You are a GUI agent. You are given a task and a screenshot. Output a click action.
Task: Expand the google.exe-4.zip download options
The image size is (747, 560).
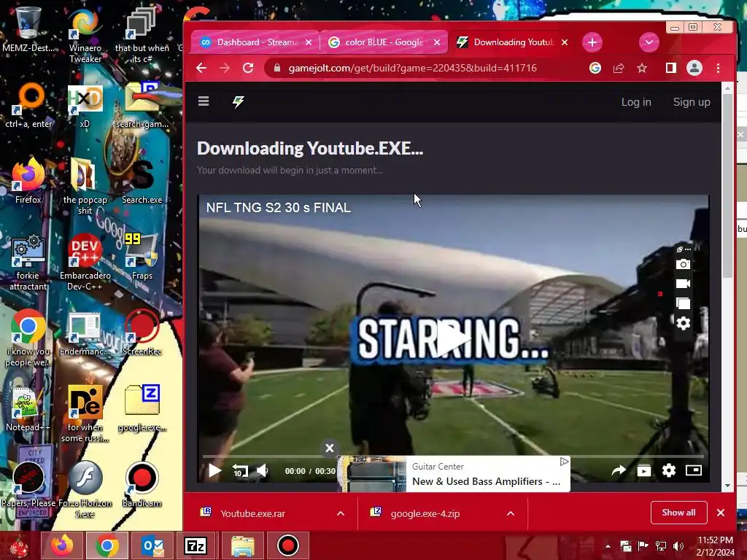coord(510,513)
